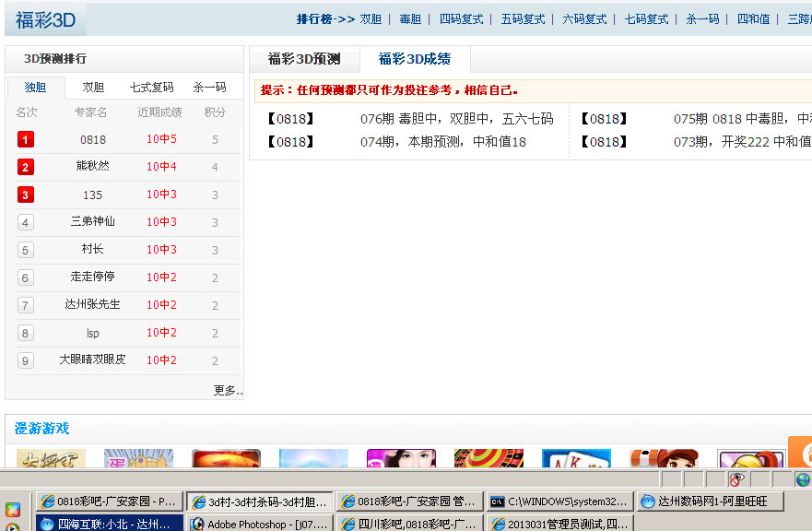Click the globe Internet zone status icon
The width and height of the screenshot is (812, 531).
tap(803, 479)
